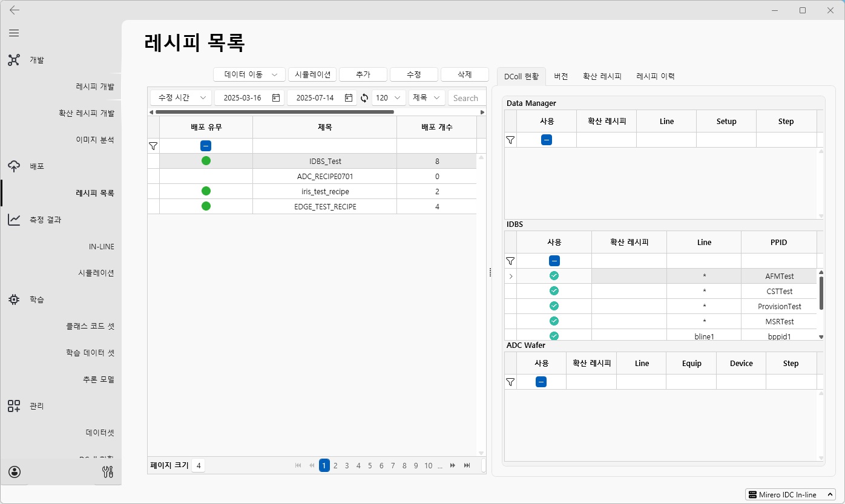This screenshot has height=504, width=845.
Task: Click the 측정 결과 chart icon
Action: click(x=14, y=219)
